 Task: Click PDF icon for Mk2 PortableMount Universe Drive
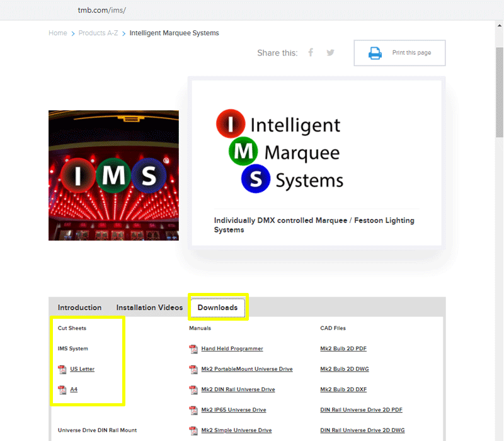click(x=193, y=369)
